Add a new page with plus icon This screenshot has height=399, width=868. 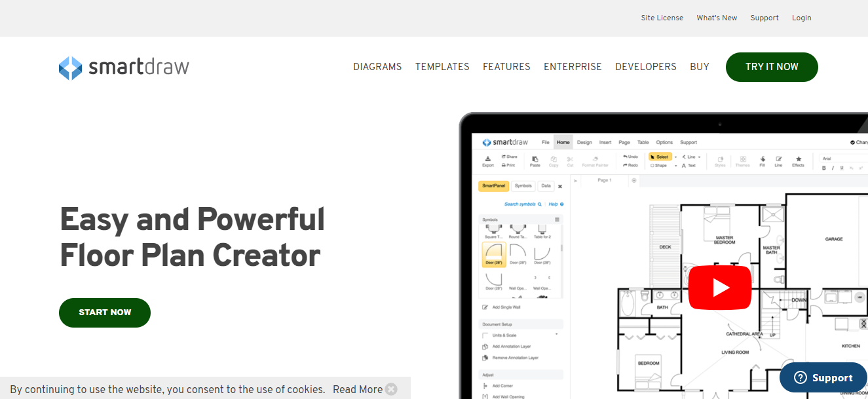point(633,180)
